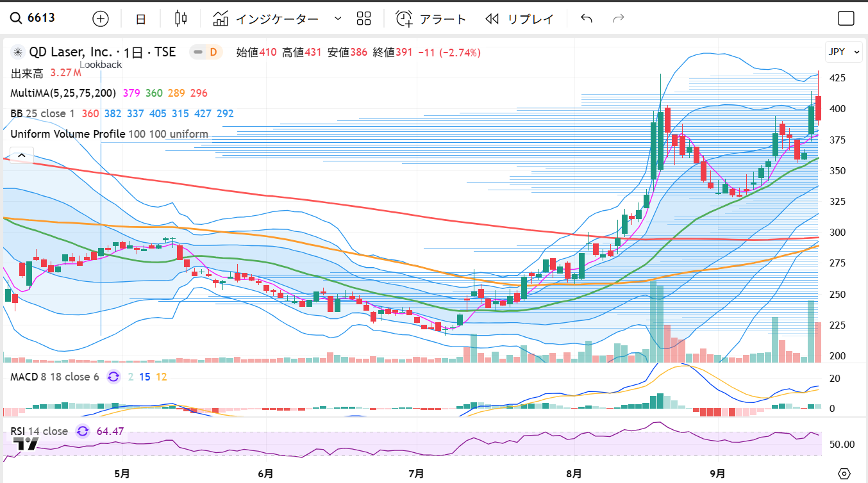
Task: Open the JPY currency dropdown
Action: 844,53
